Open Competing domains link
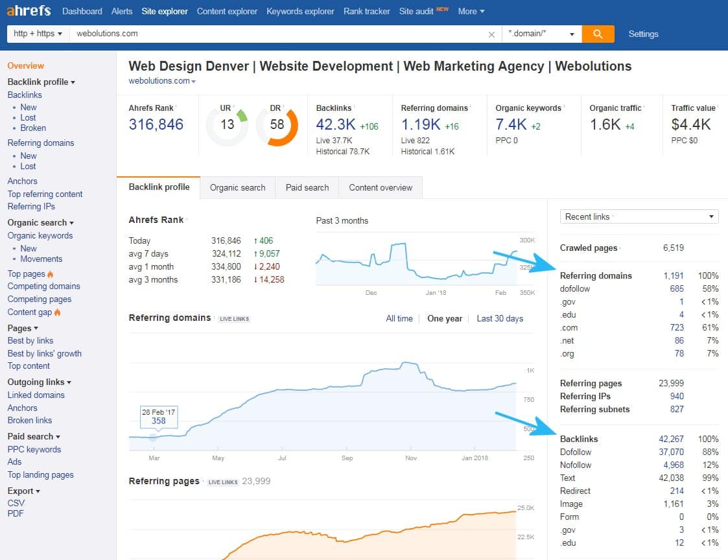The image size is (728, 560). [x=43, y=286]
